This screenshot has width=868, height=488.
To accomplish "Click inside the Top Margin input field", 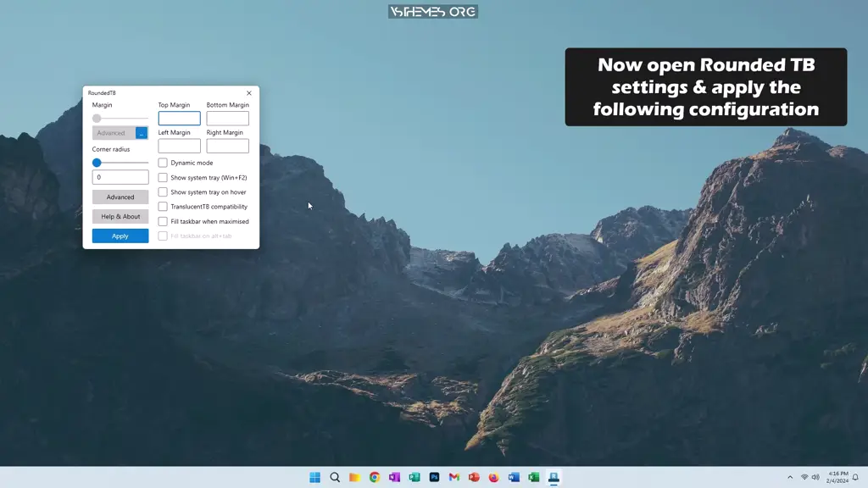I will tap(178, 118).
